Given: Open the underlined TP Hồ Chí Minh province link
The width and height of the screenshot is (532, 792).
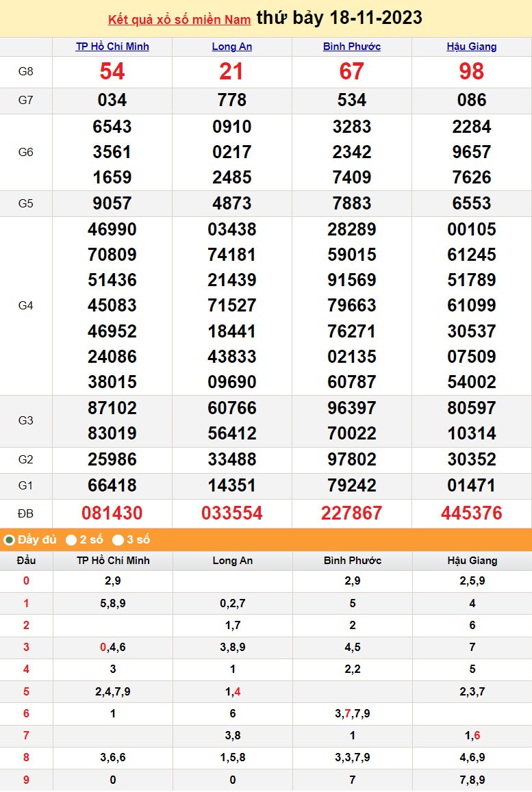Looking at the screenshot, I should tap(112, 47).
